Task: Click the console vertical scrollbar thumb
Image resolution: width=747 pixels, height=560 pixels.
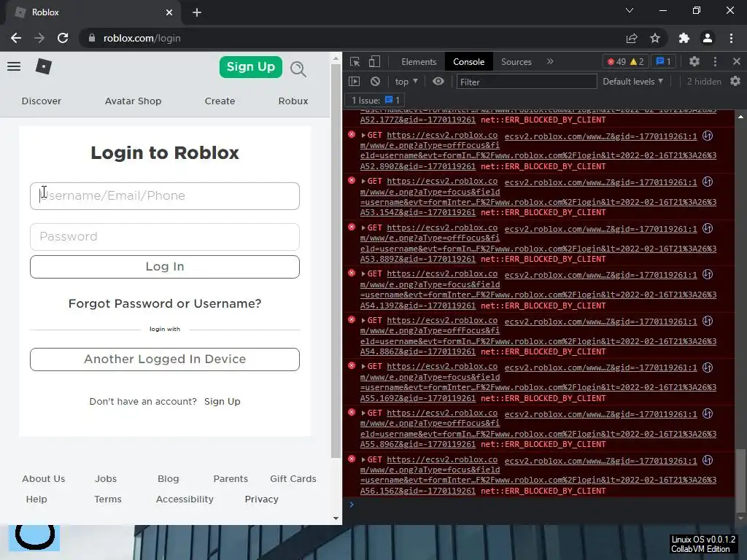Action: tap(740, 479)
